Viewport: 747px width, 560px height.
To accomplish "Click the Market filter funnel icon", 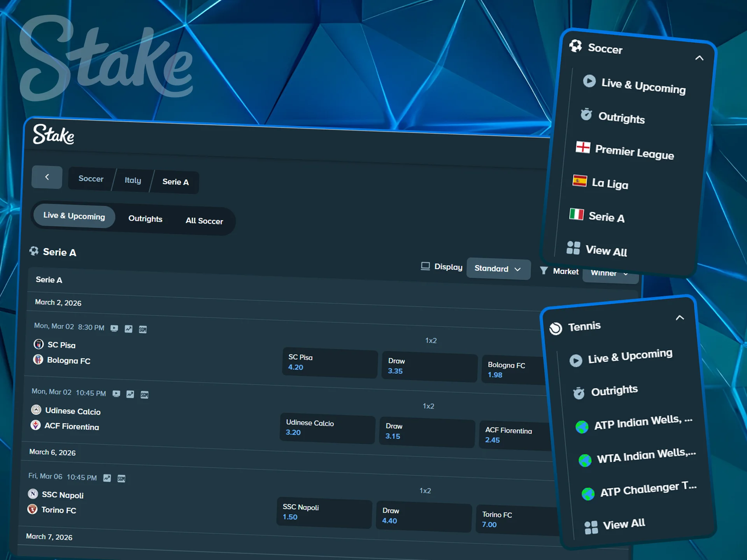I will [x=544, y=270].
